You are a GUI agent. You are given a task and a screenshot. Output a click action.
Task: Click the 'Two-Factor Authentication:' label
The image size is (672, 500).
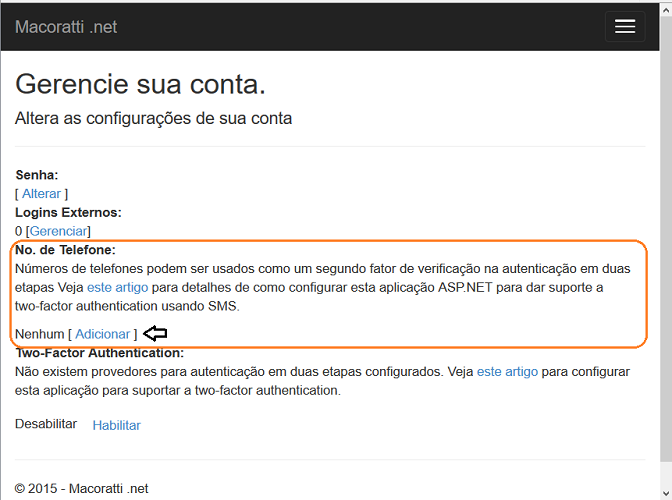pyautogui.click(x=100, y=353)
